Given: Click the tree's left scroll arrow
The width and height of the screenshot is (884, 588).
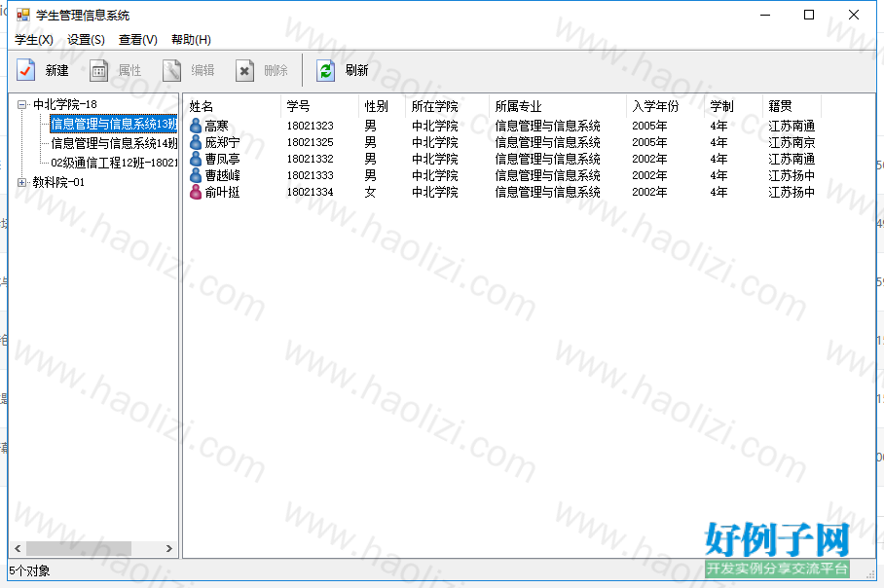Looking at the screenshot, I should [18, 548].
